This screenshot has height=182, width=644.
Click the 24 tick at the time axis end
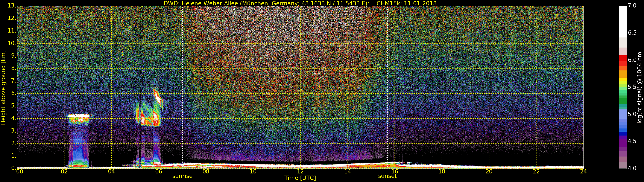point(583,172)
